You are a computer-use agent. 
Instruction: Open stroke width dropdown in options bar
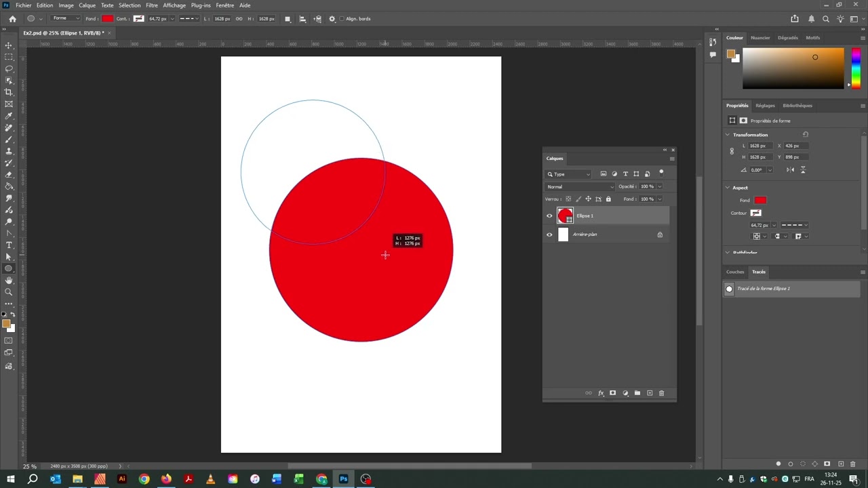171,19
